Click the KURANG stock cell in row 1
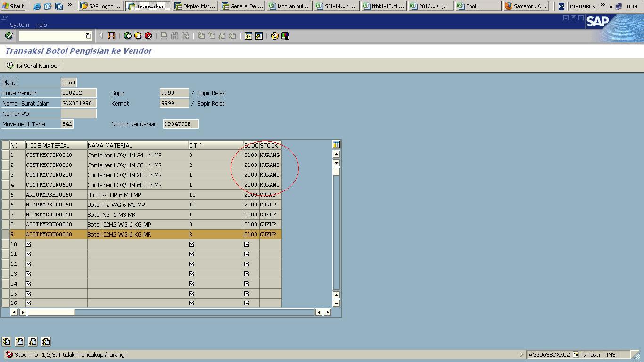The width and height of the screenshot is (644, 362). pyautogui.click(x=270, y=155)
